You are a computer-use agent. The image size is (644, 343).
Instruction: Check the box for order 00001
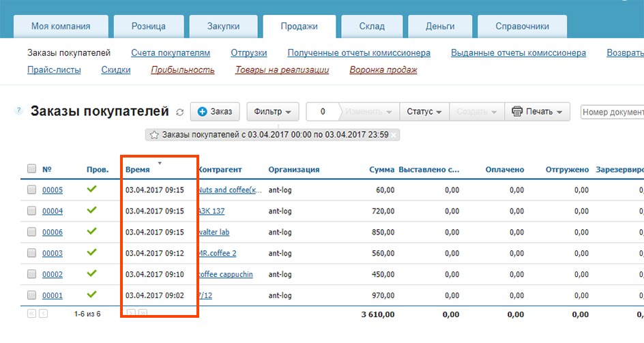point(31,295)
